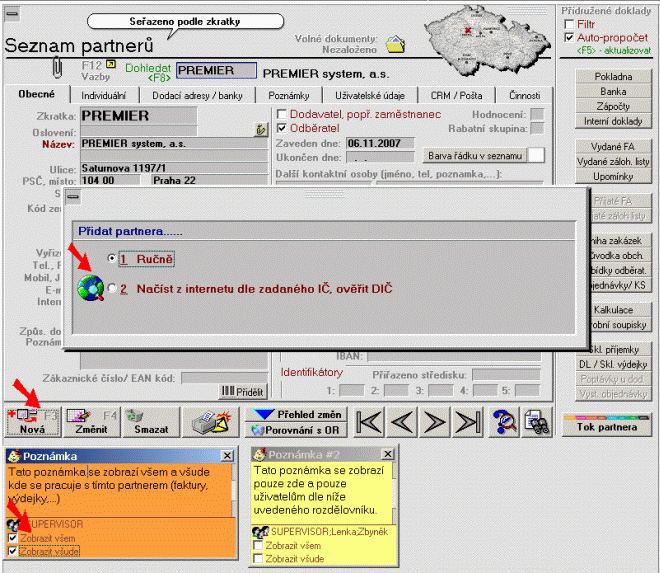Switch to the Poznámky tab
The height and width of the screenshot is (573, 660).
[289, 96]
